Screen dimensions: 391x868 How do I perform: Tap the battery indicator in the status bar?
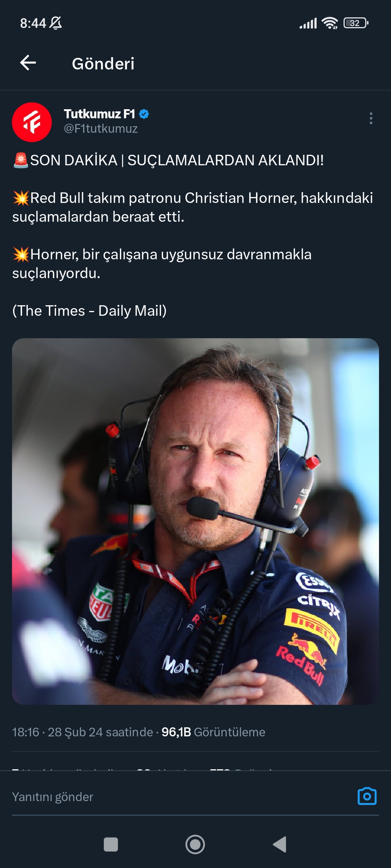pyautogui.click(x=356, y=23)
